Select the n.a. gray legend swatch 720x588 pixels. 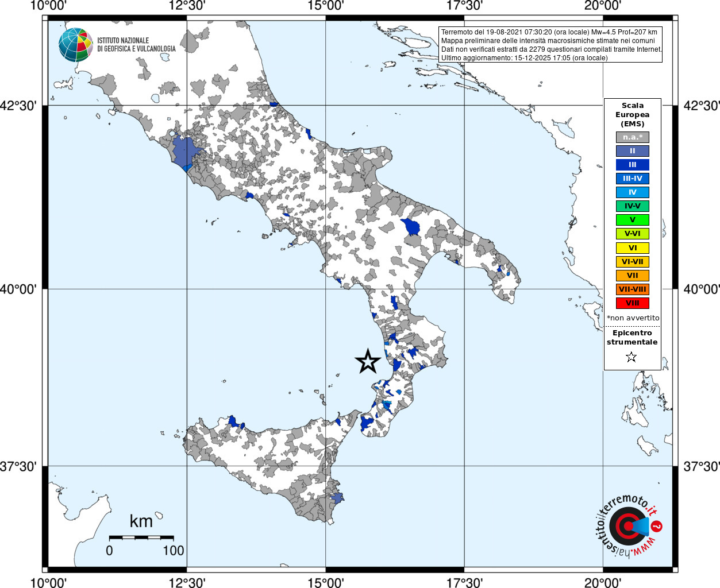[x=633, y=137]
